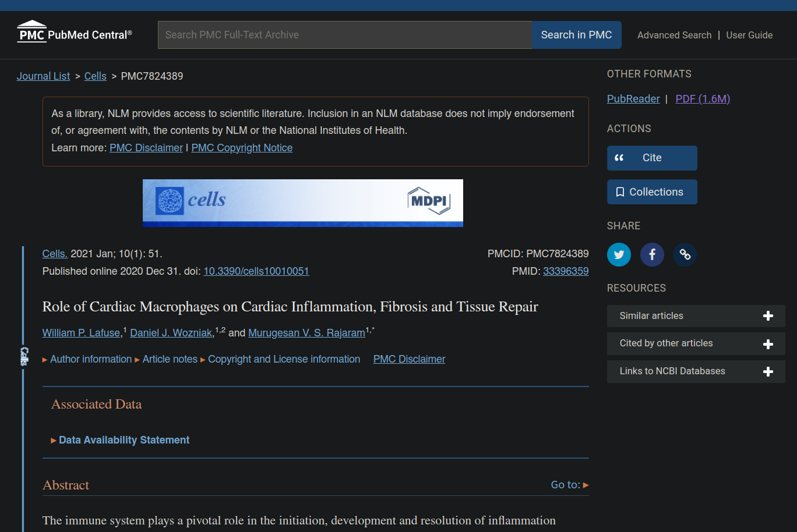Open PMC Disclaimer next to license info
This screenshot has width=797, height=532.
click(409, 359)
